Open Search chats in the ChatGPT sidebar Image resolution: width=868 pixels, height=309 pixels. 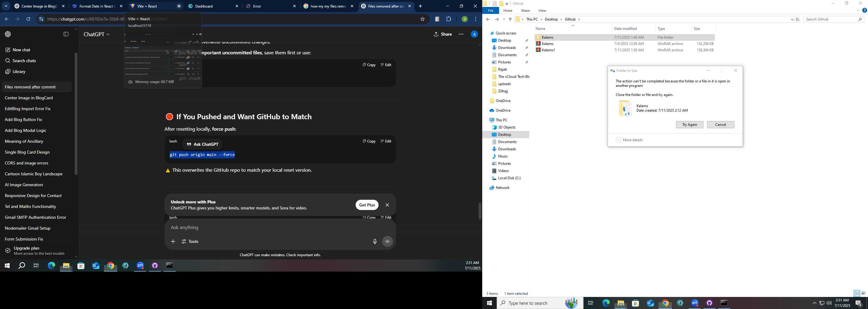(20, 61)
